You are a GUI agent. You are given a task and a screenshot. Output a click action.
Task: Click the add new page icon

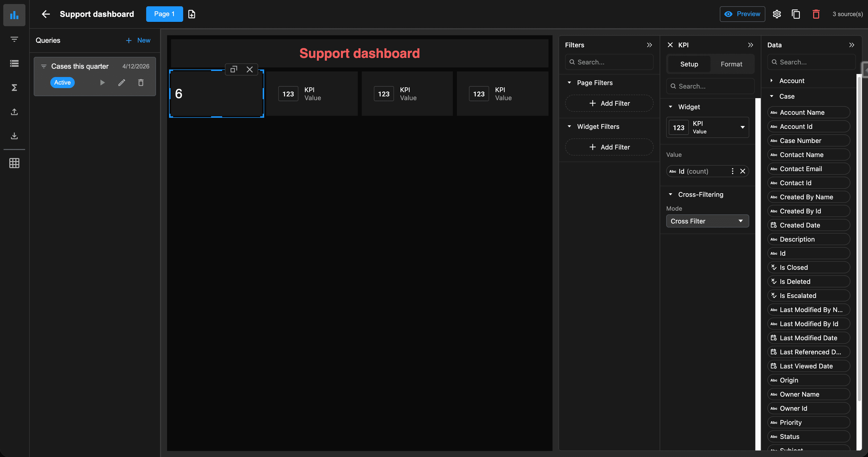click(x=192, y=14)
